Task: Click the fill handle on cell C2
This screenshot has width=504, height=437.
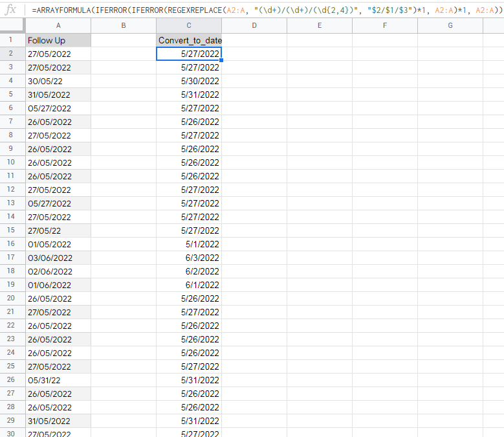Action: pyautogui.click(x=221, y=60)
